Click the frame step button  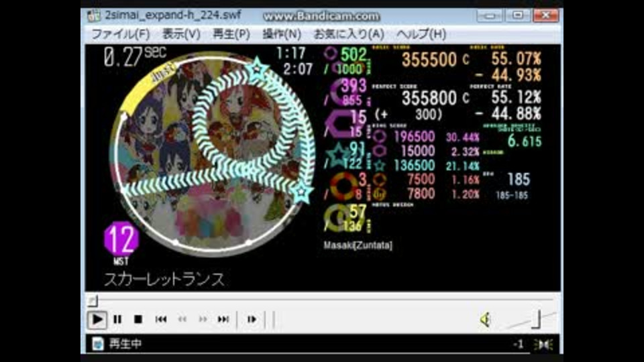252,319
